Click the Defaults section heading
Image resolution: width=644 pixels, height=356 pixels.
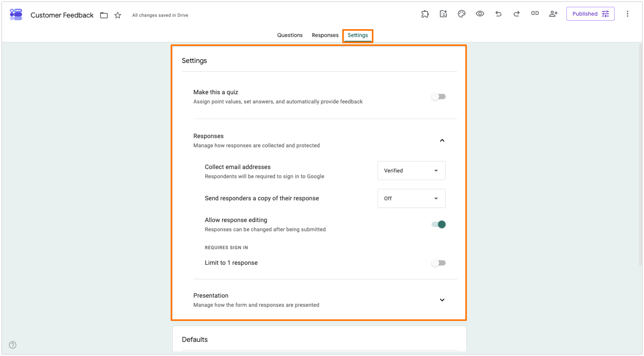coord(195,340)
